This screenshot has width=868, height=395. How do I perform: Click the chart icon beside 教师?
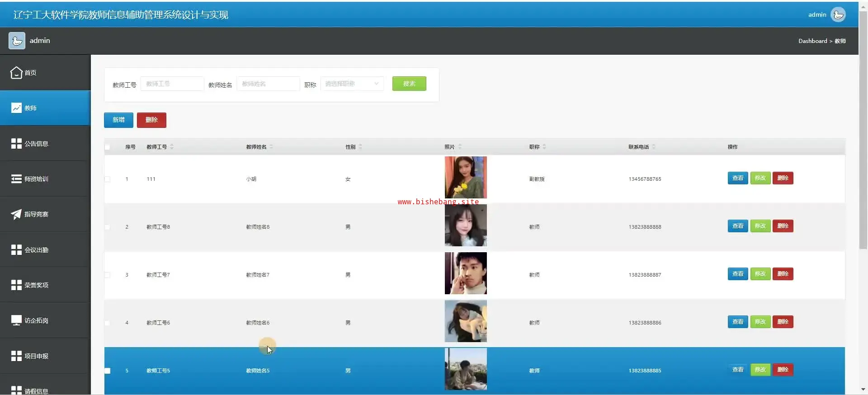(x=16, y=108)
